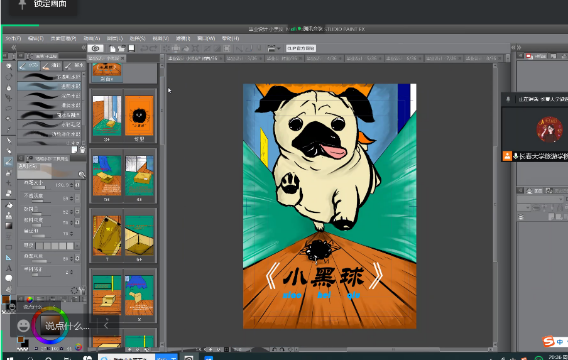Click the New document icon

coord(113,48)
